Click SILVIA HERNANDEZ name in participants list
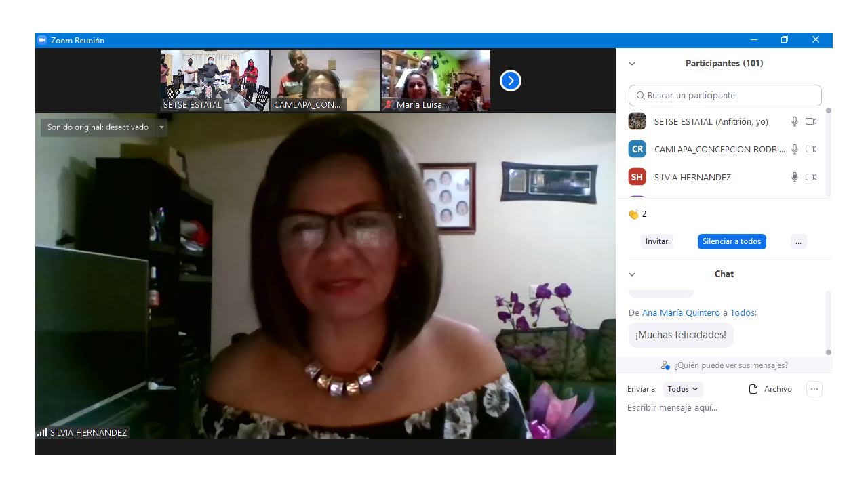868x488 pixels. pyautogui.click(x=692, y=178)
